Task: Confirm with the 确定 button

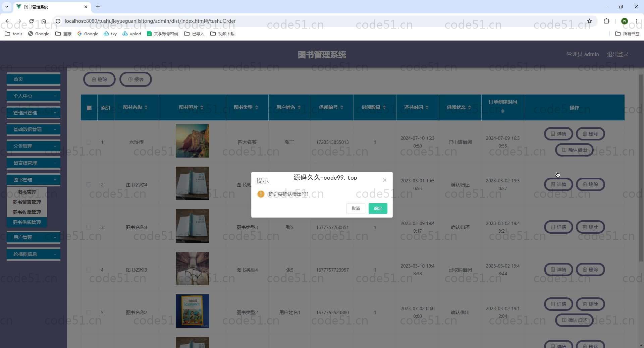Action: point(378,209)
